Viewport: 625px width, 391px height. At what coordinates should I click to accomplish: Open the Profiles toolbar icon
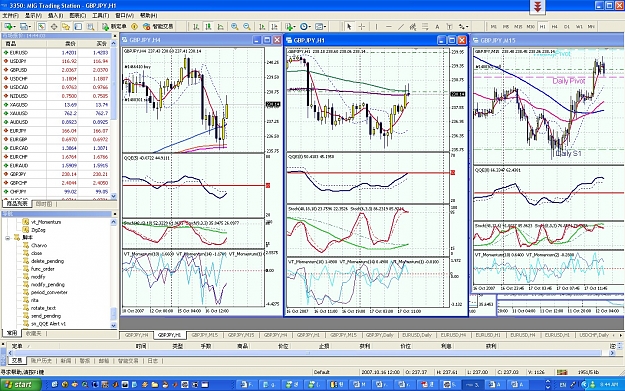(x=25, y=26)
